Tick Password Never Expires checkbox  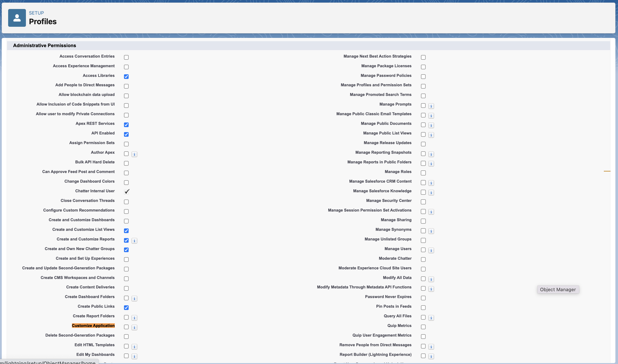click(423, 298)
